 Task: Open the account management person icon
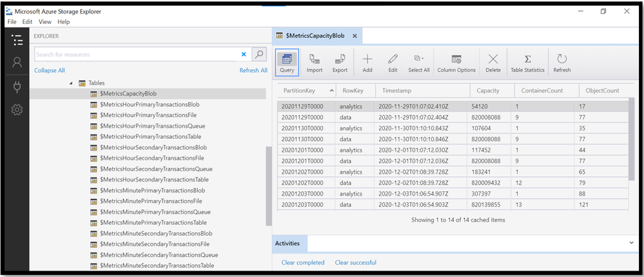click(x=17, y=62)
